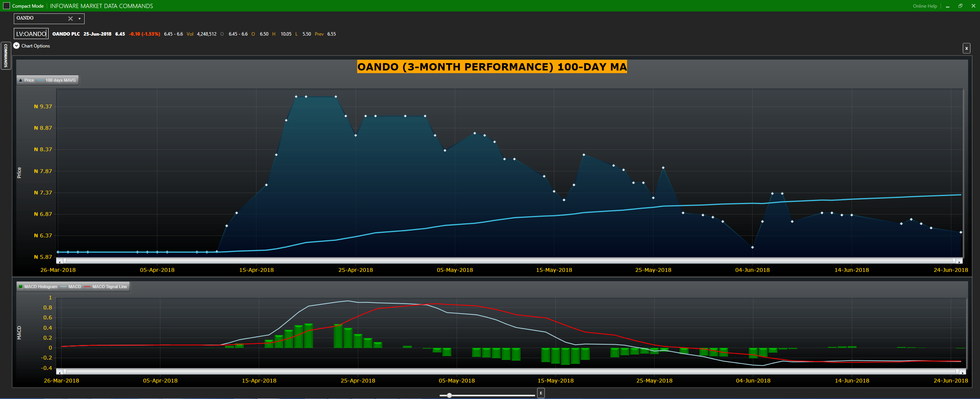Open the OANDO symbol dropdown arrow
This screenshot has height=399, width=980.
pos(80,18)
